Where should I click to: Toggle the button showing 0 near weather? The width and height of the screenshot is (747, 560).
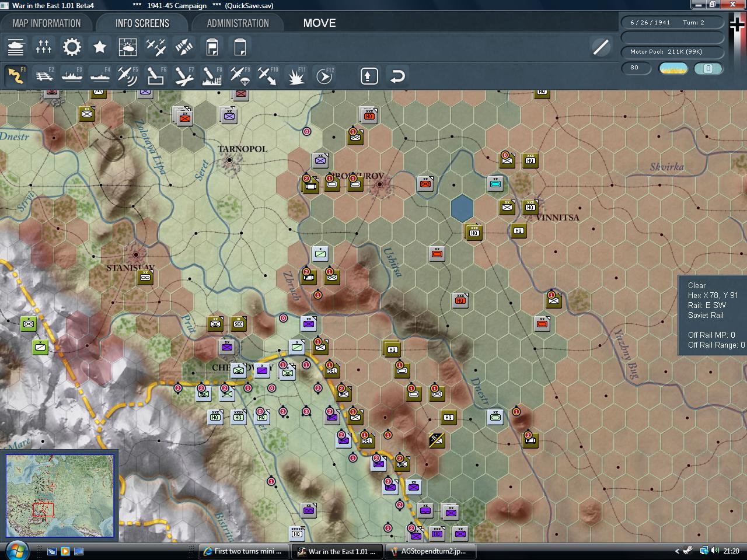(708, 68)
